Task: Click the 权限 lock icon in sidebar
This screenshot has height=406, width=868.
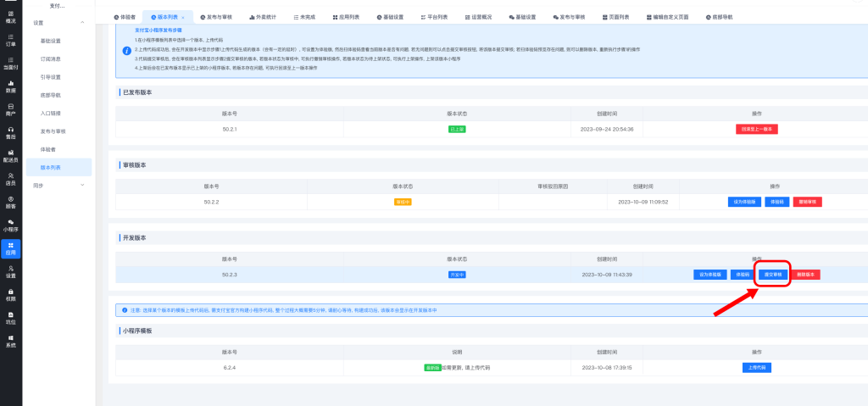Action: click(x=11, y=294)
